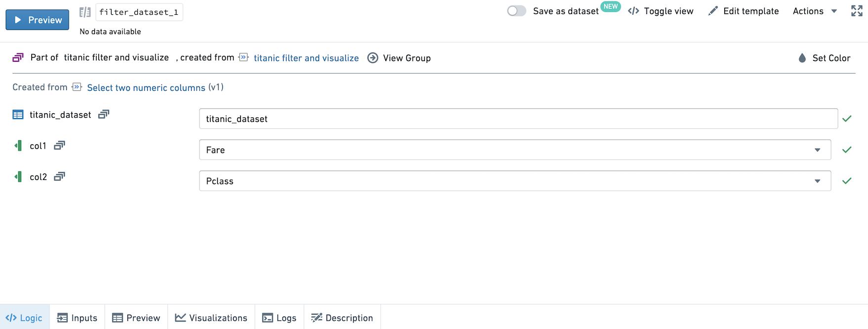The height and width of the screenshot is (329, 868).
Task: Click Edit template pencil button
Action: 743,11
